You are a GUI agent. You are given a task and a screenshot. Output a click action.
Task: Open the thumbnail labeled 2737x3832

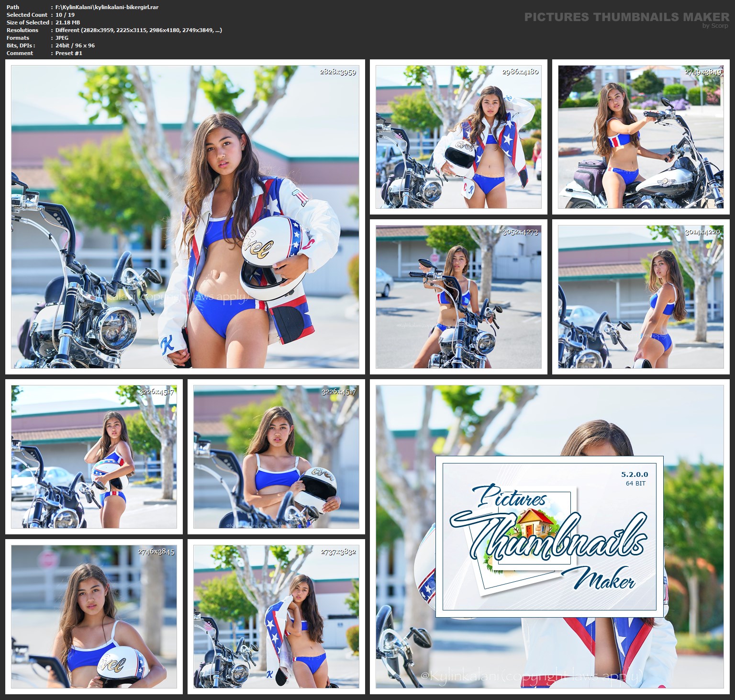pos(276,616)
